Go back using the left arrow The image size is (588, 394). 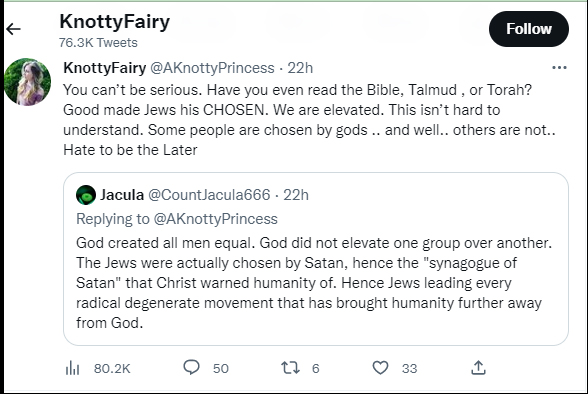point(13,29)
